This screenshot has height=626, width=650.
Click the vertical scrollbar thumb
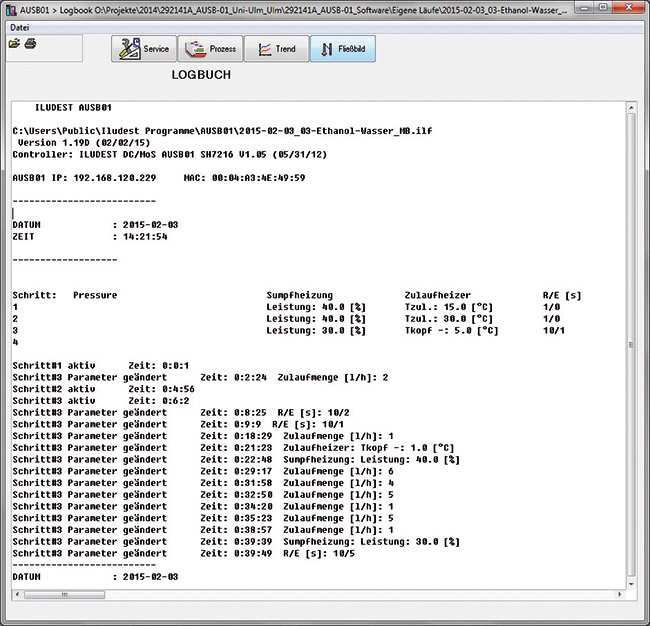tap(631, 345)
